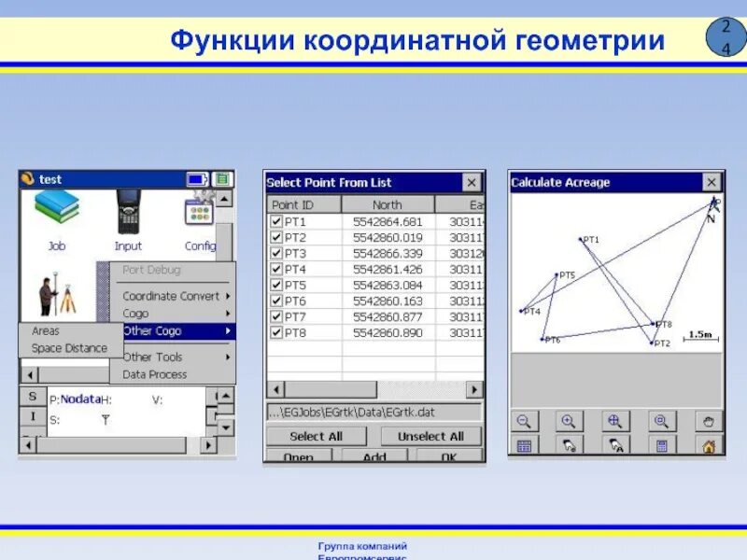The image size is (747, 560).
Task: Expand the Other Tools submenu arrow
Action: 228,357
